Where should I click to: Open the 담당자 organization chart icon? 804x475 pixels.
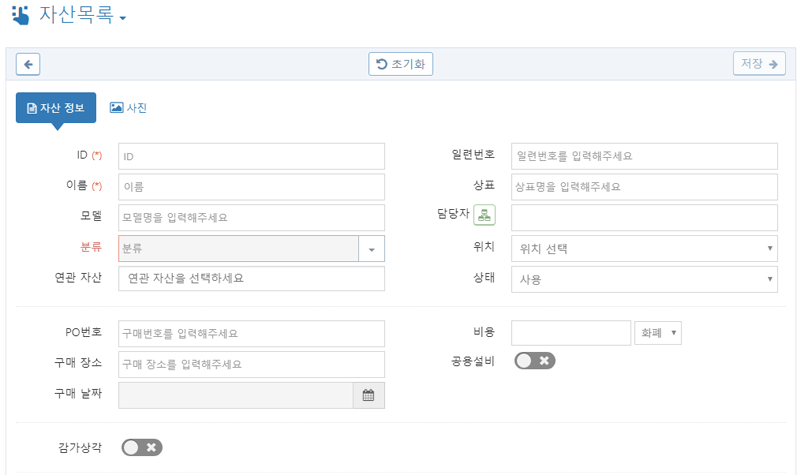(484, 215)
